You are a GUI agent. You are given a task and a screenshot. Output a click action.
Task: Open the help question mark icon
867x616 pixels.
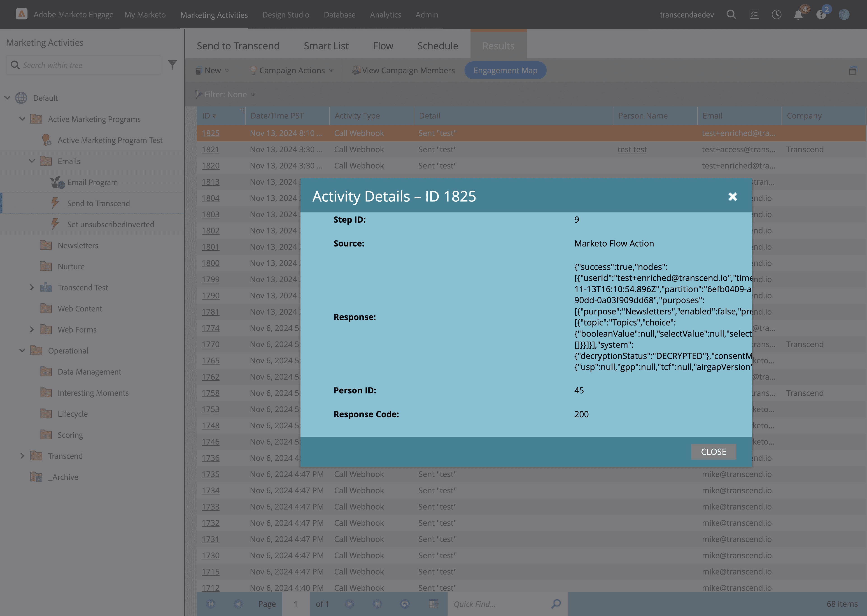(x=821, y=14)
